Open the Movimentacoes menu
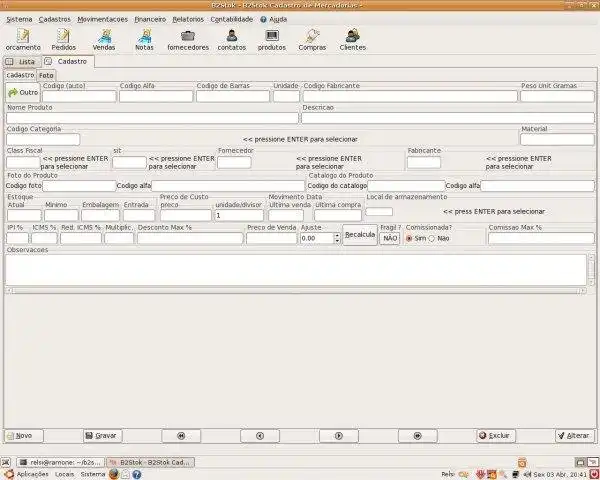Viewport: 600px width, 480px height. tap(103, 19)
